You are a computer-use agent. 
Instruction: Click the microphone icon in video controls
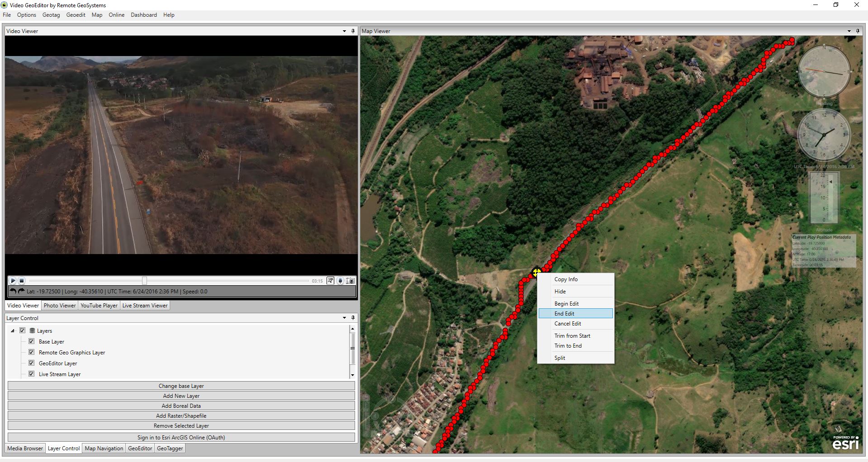click(341, 281)
